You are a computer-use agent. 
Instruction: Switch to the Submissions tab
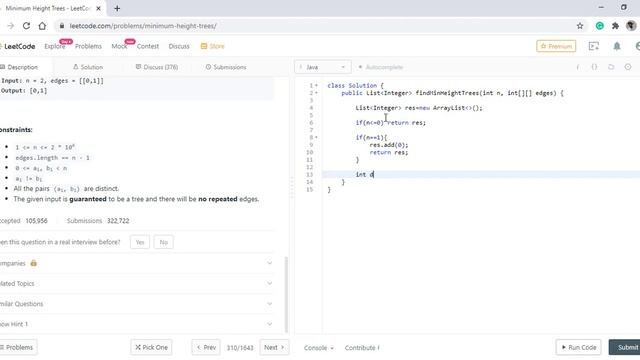click(x=226, y=67)
